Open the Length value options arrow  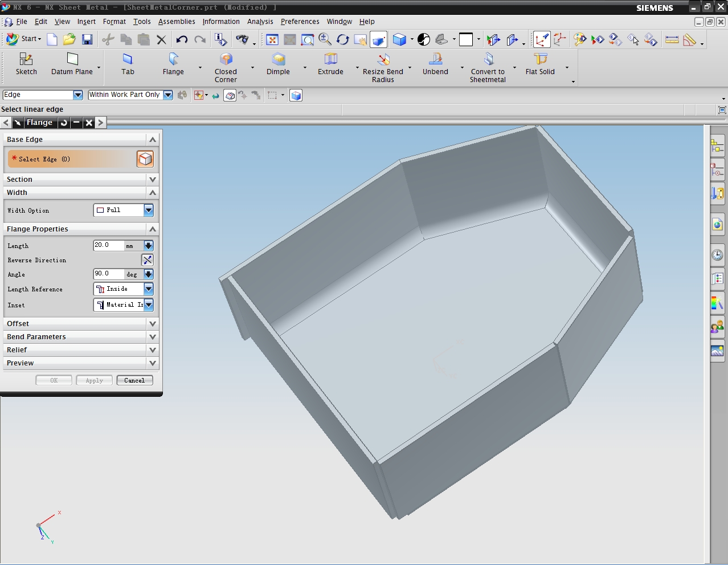pyautogui.click(x=148, y=246)
